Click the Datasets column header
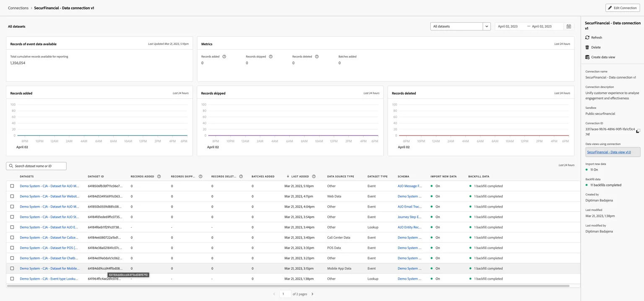This screenshot has height=301, width=644. pos(27,177)
